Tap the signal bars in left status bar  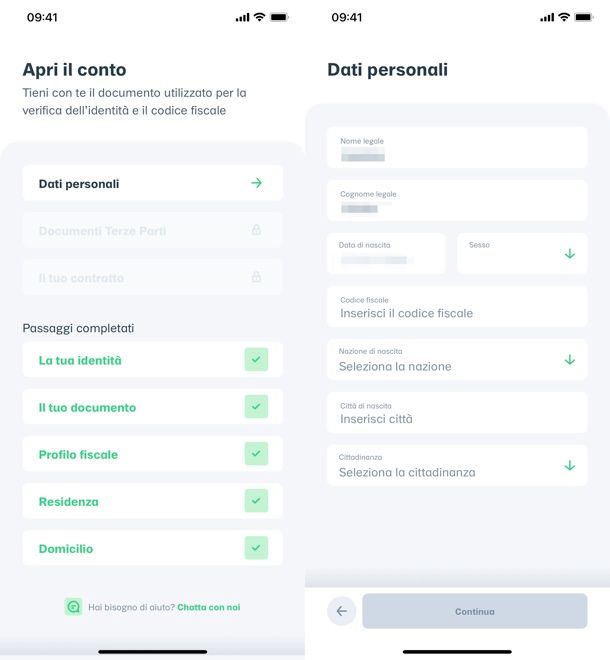(242, 17)
